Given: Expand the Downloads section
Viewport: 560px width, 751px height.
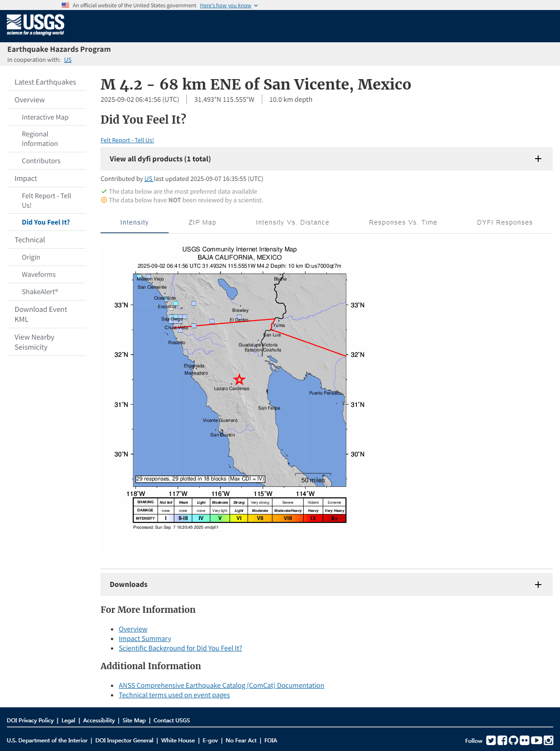Looking at the screenshot, I should 326,584.
